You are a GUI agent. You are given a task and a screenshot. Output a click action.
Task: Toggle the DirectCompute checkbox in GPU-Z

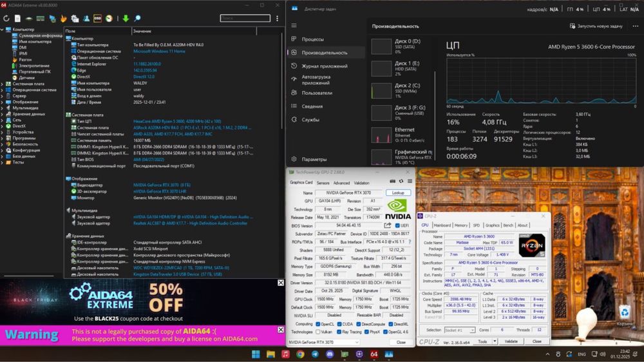(359, 324)
